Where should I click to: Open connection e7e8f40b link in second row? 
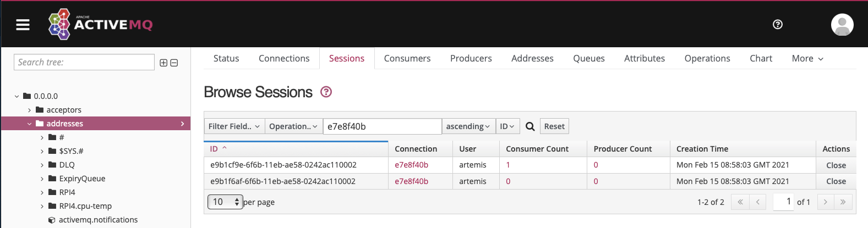(411, 181)
